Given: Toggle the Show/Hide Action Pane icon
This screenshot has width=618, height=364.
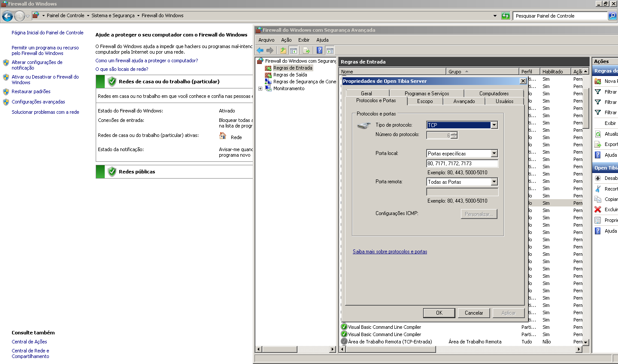Looking at the screenshot, I should [x=330, y=50].
